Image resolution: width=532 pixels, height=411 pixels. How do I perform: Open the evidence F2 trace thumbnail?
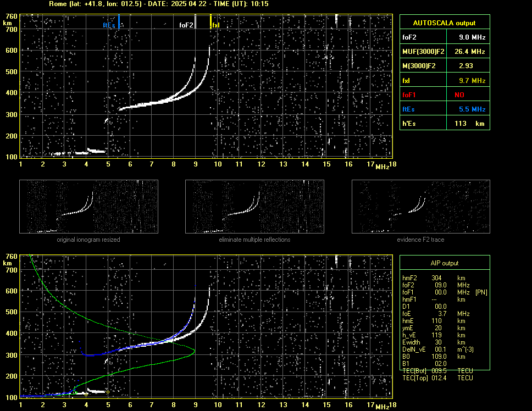tap(421, 207)
